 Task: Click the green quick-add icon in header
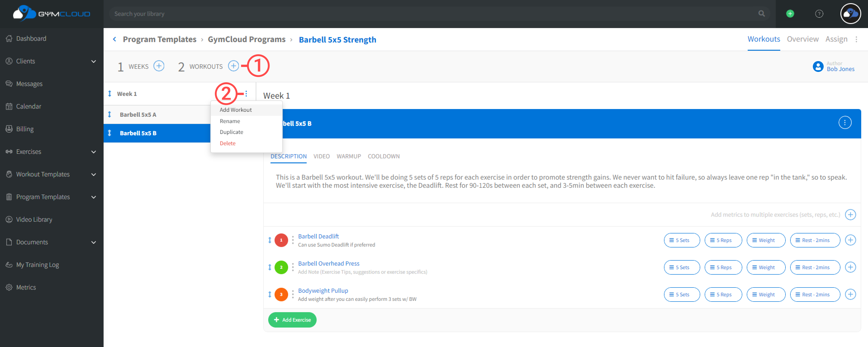click(790, 14)
